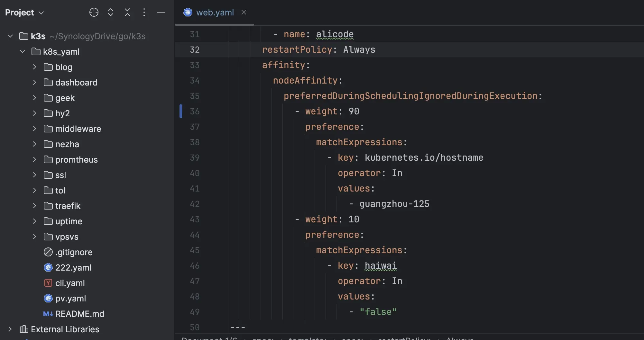Viewport: 644px width, 340px height.
Task: Click the nezha folder icon
Action: click(48, 144)
